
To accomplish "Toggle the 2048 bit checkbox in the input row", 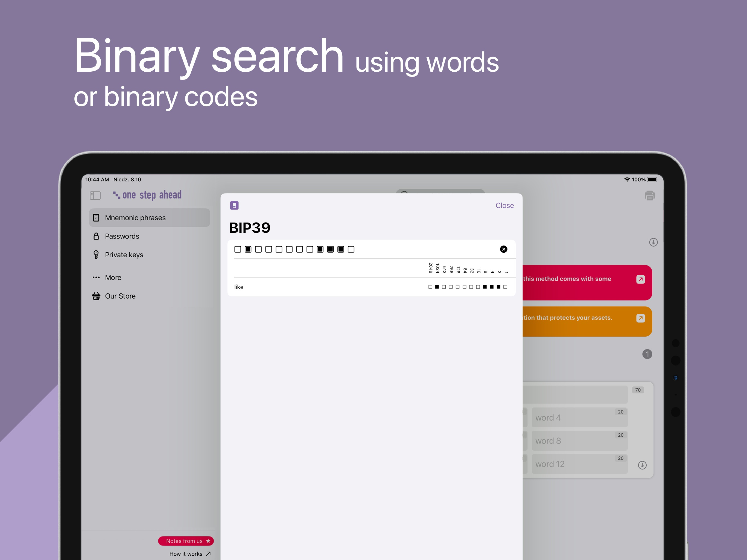I will click(x=238, y=249).
